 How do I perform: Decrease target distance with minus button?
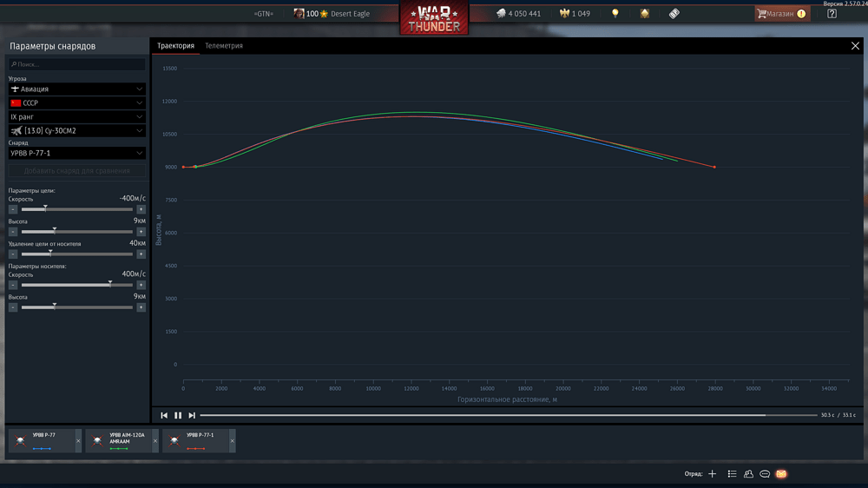coord(13,254)
